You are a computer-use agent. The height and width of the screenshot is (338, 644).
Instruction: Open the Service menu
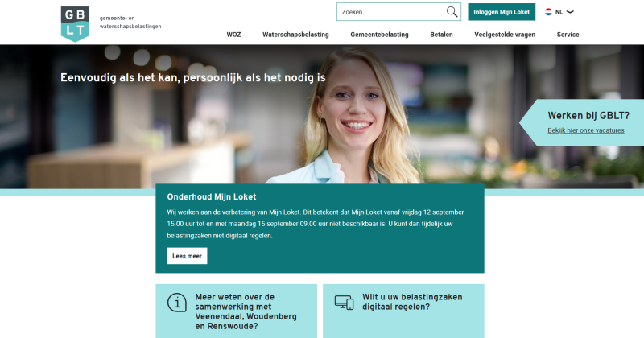point(568,35)
